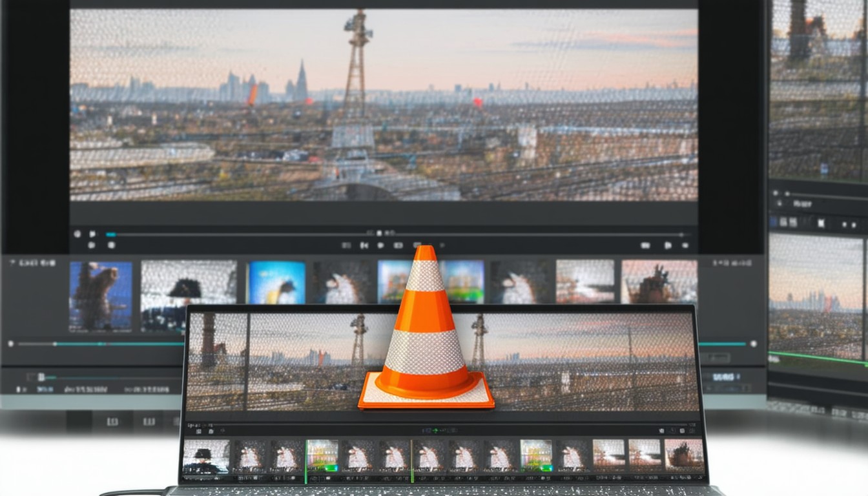The height and width of the screenshot is (496, 868).
Task: Click the white square icon in the right monitor toolbar
Action: [x=821, y=223]
